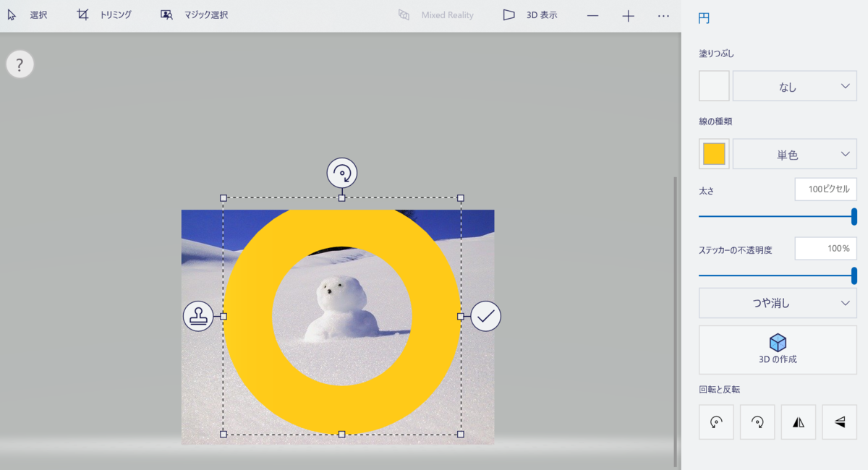The height and width of the screenshot is (470, 868).
Task: Click the 3D の作成 button
Action: pyautogui.click(x=778, y=350)
